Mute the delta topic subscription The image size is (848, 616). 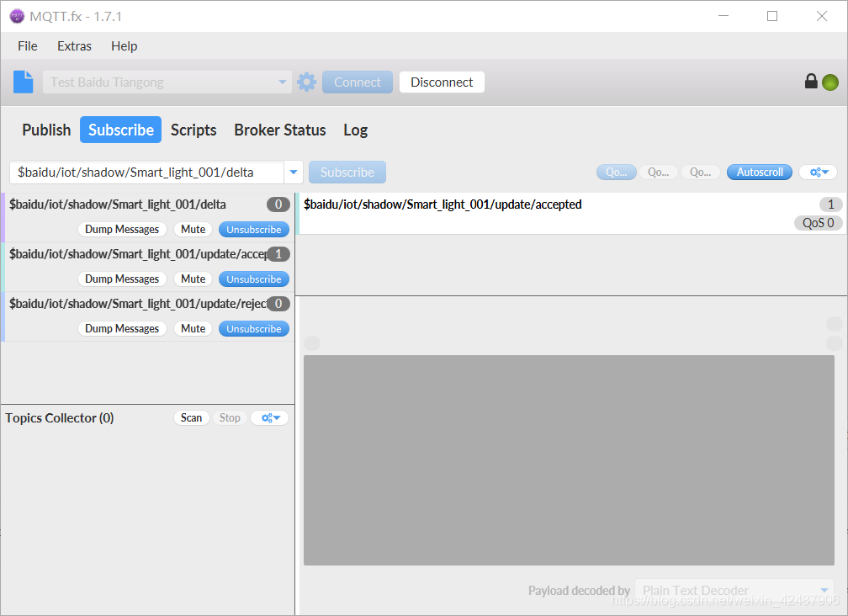pyautogui.click(x=193, y=229)
